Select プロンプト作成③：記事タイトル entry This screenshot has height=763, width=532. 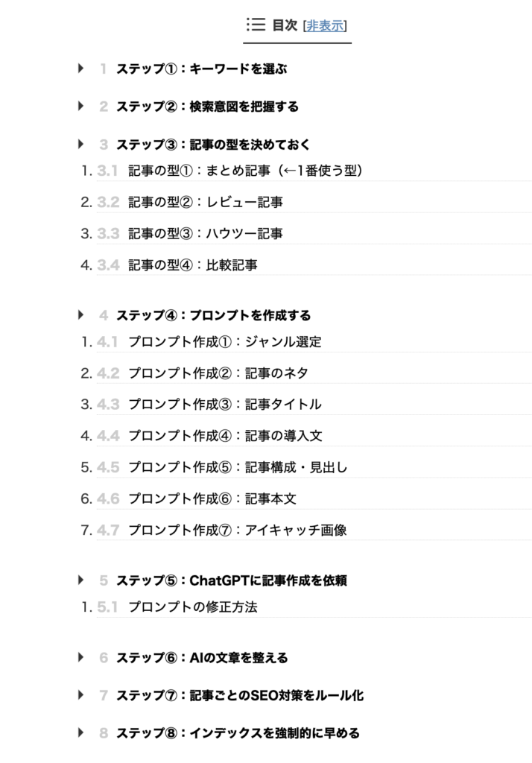225,405
